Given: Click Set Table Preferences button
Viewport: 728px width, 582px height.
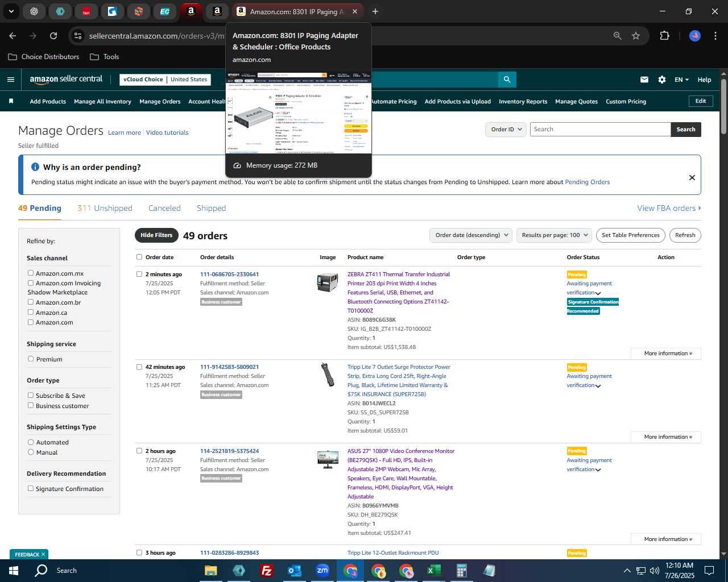Looking at the screenshot, I should [x=631, y=235].
